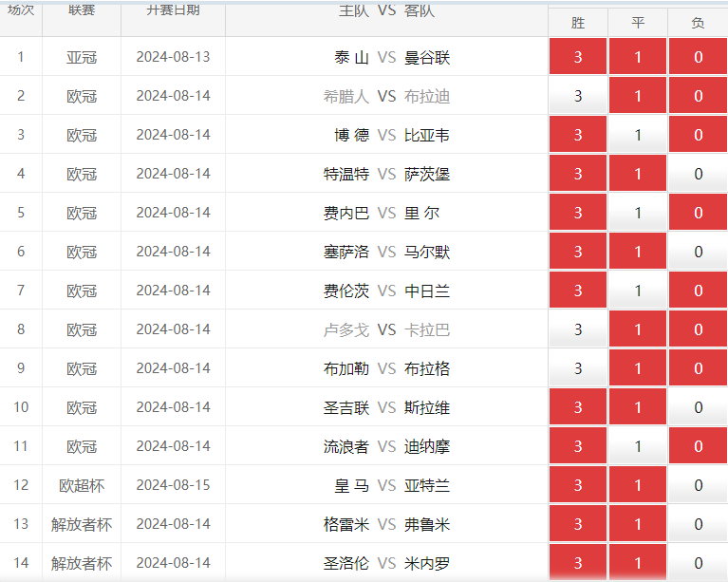Select win option 3 for 希腊人 VS 布拉迪

tap(578, 96)
